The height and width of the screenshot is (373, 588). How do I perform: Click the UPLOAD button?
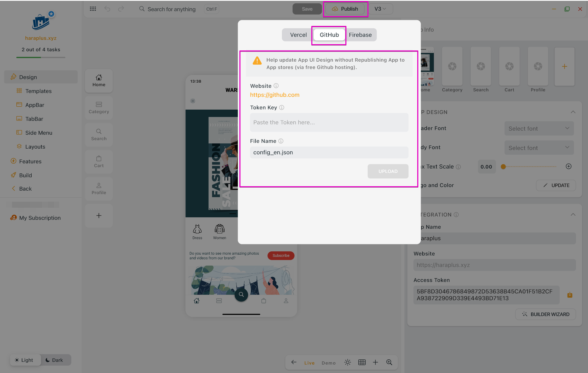[388, 171]
